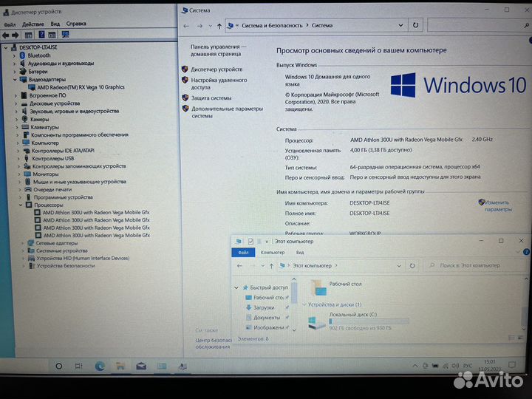This screenshot has width=532, height=399.
Task: Click search box Поиск в: Этот компьютер
Action: [475, 265]
